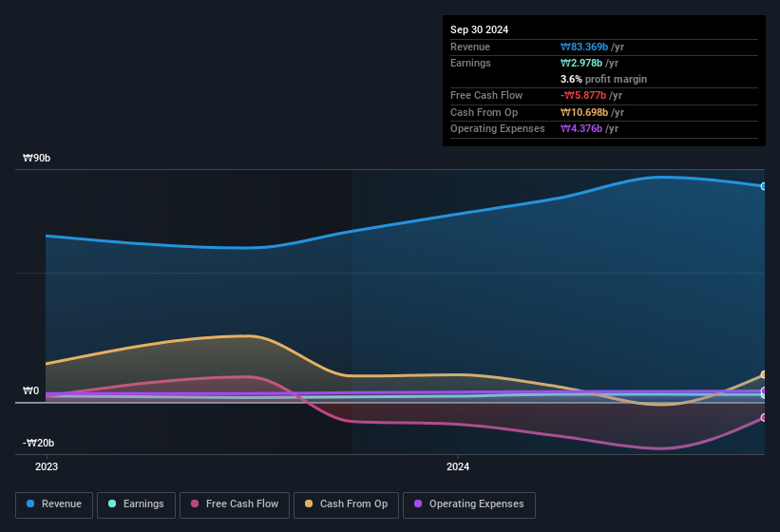Click the Operating Expenses end-point marker

click(x=764, y=390)
